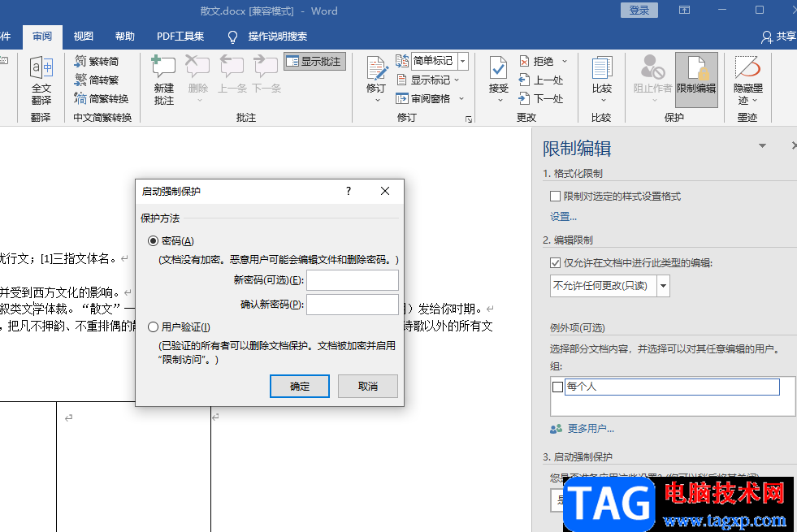
Task: Open the 帮助 ribbon tab
Action: pyautogui.click(x=124, y=37)
